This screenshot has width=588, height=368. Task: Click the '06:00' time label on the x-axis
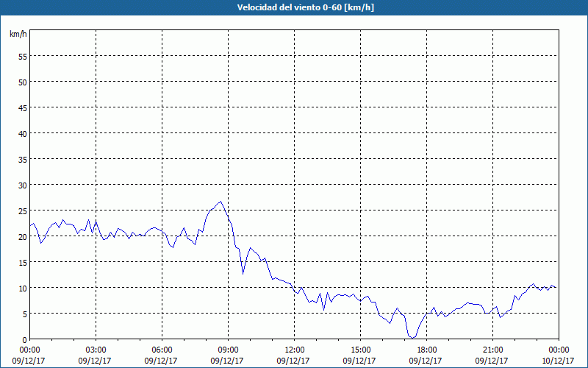162,350
